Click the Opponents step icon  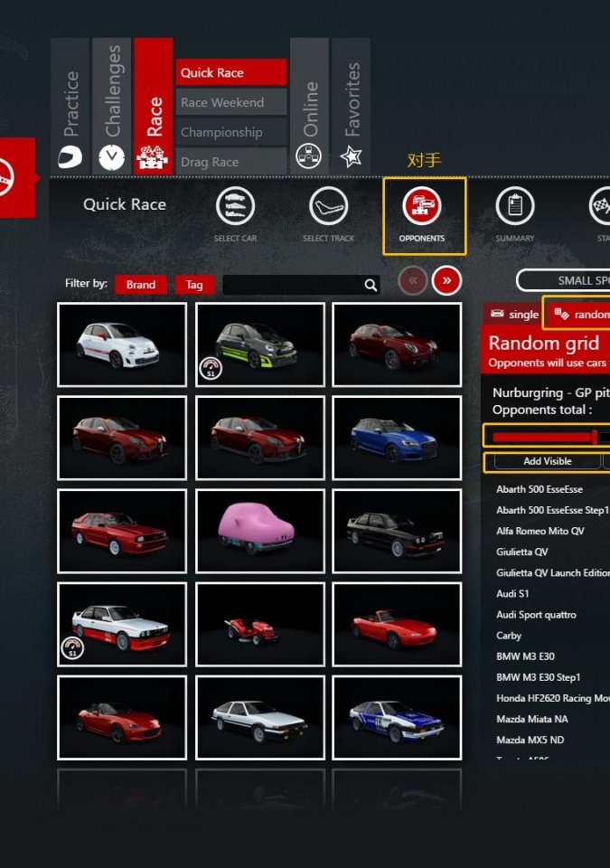point(422,206)
